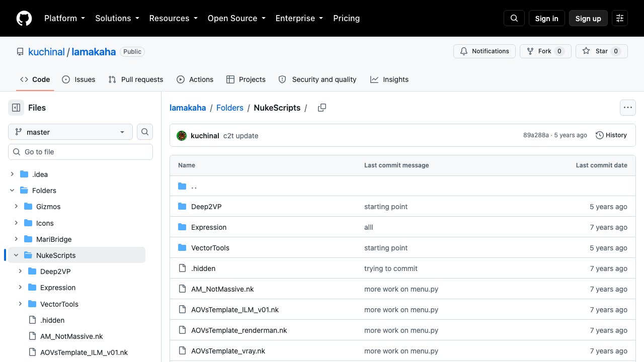Click the Icons folder icon in tree
Viewport: 644px width, 362px height.
28,223
